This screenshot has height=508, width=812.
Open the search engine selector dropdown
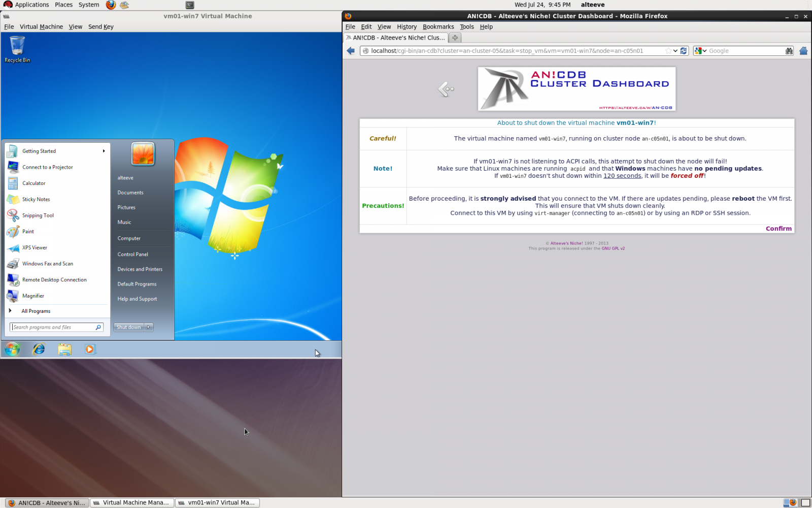701,51
